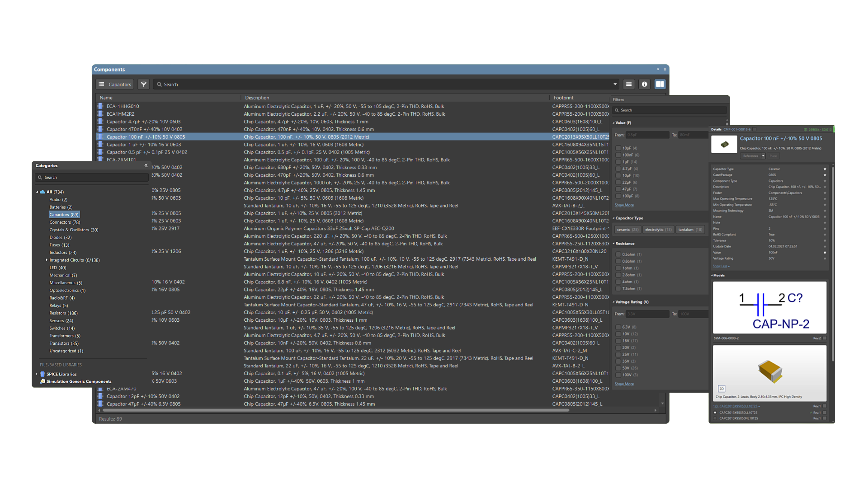This screenshot has height=488, width=868.
Task: Click the 2D model view icon
Action: pyautogui.click(x=722, y=389)
